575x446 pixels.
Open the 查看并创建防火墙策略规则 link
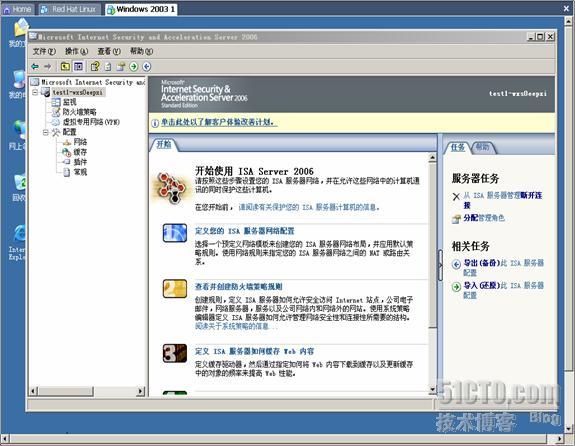coord(238,287)
